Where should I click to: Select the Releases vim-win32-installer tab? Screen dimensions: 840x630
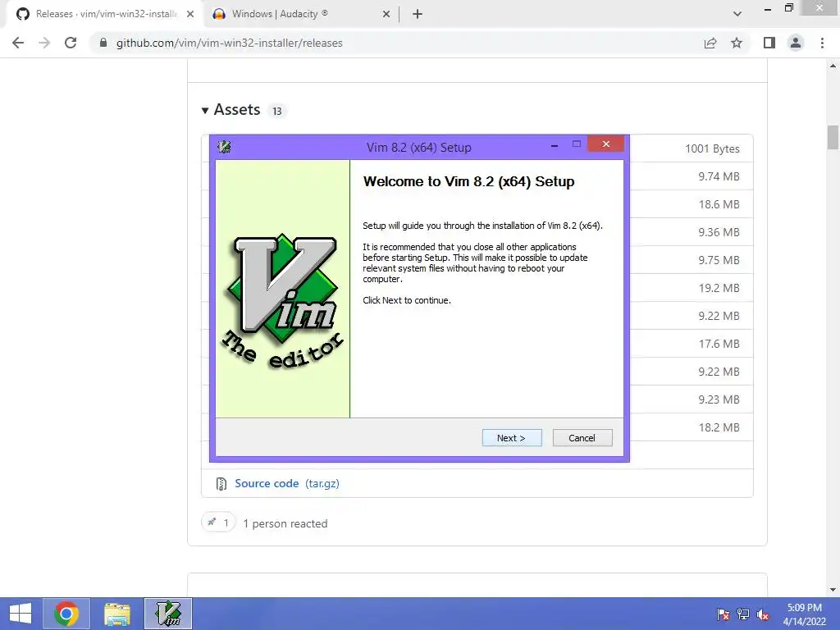(106, 14)
